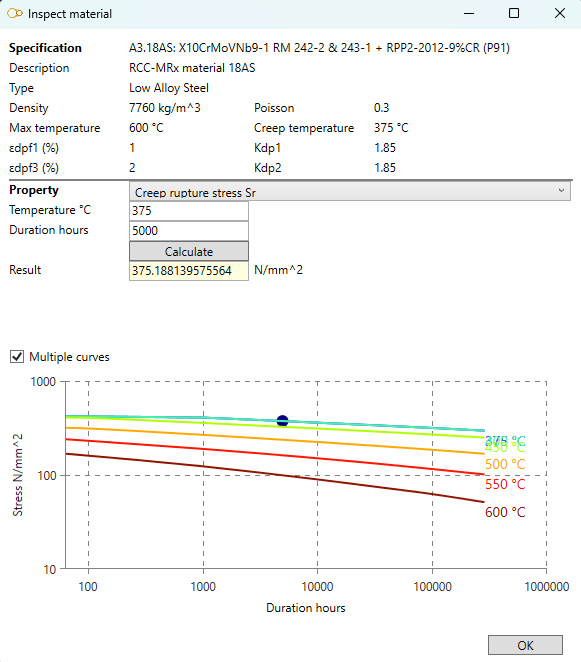Click the Kdp1 value 1.85
Screen dimensions: 581x662
click(x=385, y=148)
